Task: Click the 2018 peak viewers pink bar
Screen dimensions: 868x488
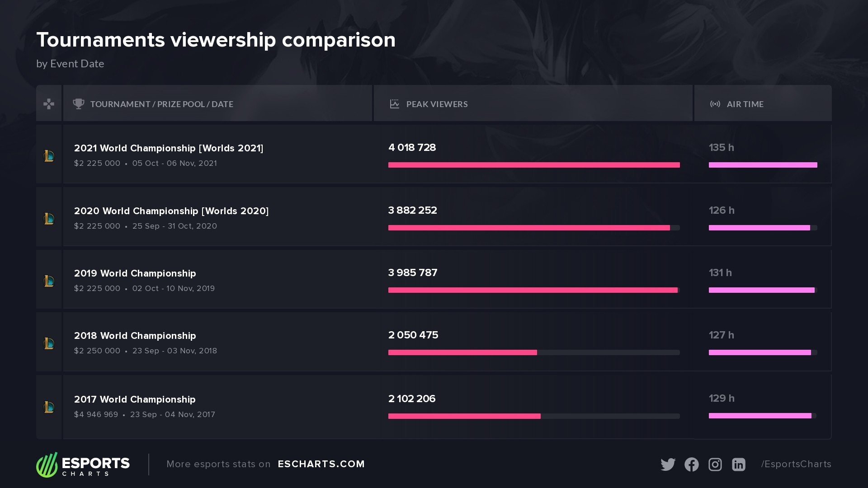Action: (x=462, y=352)
